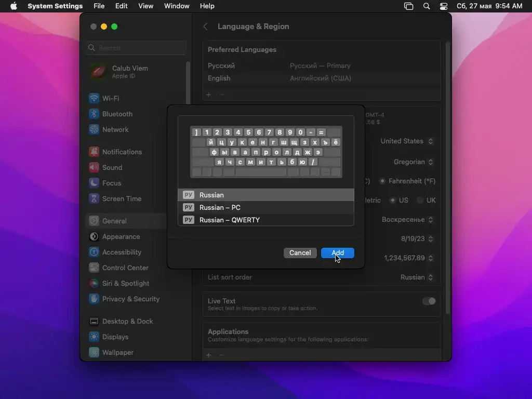Click the Stage Manager menu bar icon
Image resolution: width=532 pixels, height=399 pixels.
click(408, 6)
